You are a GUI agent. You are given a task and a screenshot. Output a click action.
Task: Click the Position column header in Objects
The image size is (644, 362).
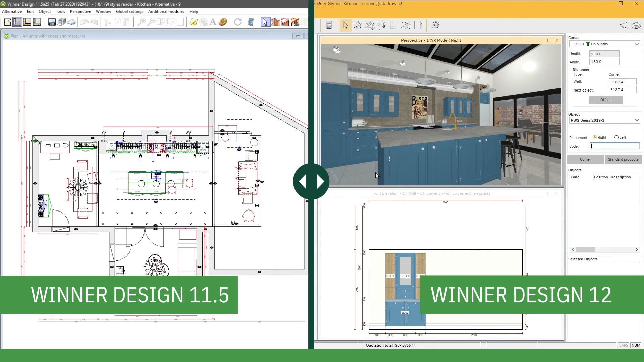coord(601,177)
